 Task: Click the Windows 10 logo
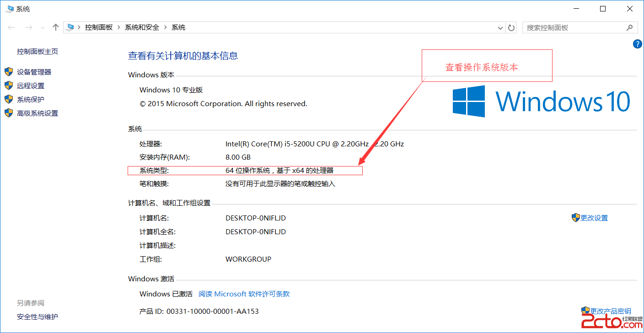pos(542,101)
